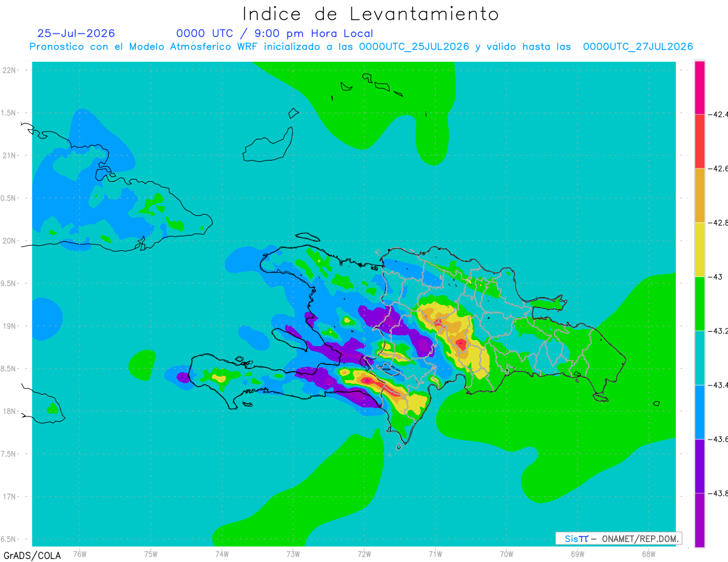Click the legend value '-42.4'
This screenshot has height=562, width=728.
[718, 113]
